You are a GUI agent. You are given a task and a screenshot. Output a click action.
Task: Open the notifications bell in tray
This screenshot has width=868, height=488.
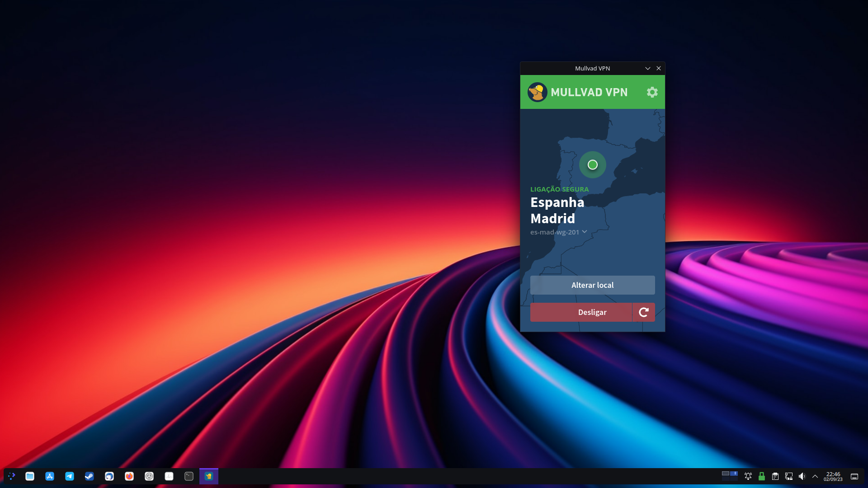point(748,476)
